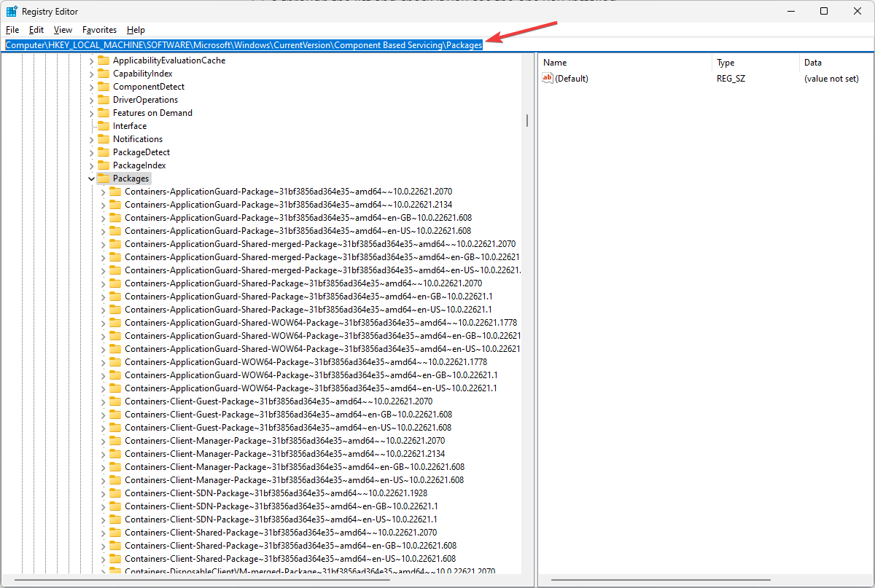Select ApplicationGuard-WOW64-Package amd64 10.0.22621.1778 key

(306, 362)
